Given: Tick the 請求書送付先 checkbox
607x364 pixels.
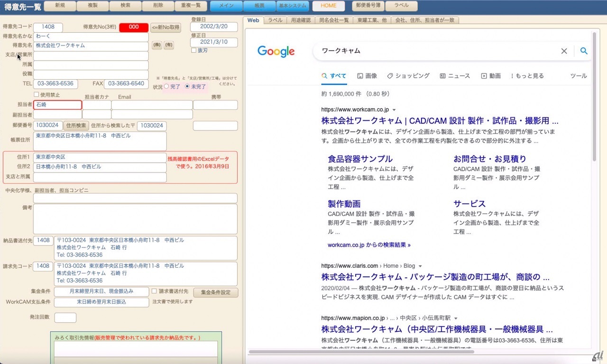Looking at the screenshot, I should (154, 291).
